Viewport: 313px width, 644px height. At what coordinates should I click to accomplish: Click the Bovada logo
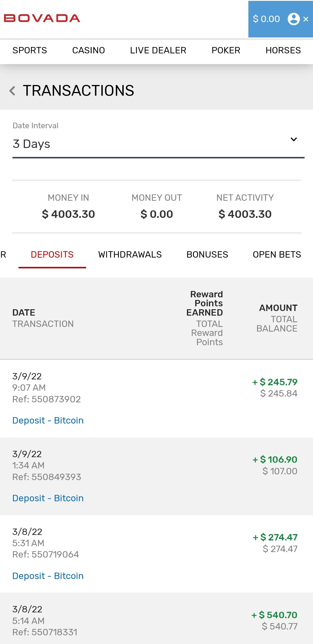pyautogui.click(x=42, y=19)
